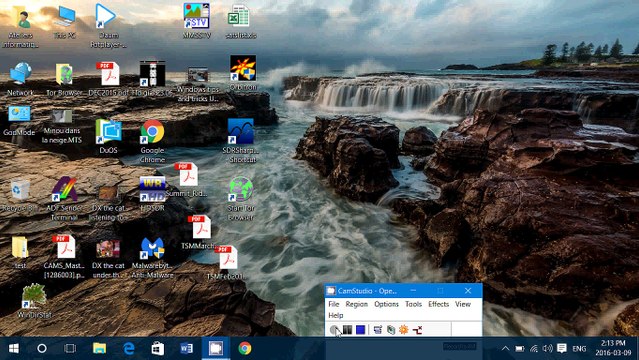Click ENG input language indicator
The height and width of the screenshot is (360, 639).
point(579,349)
